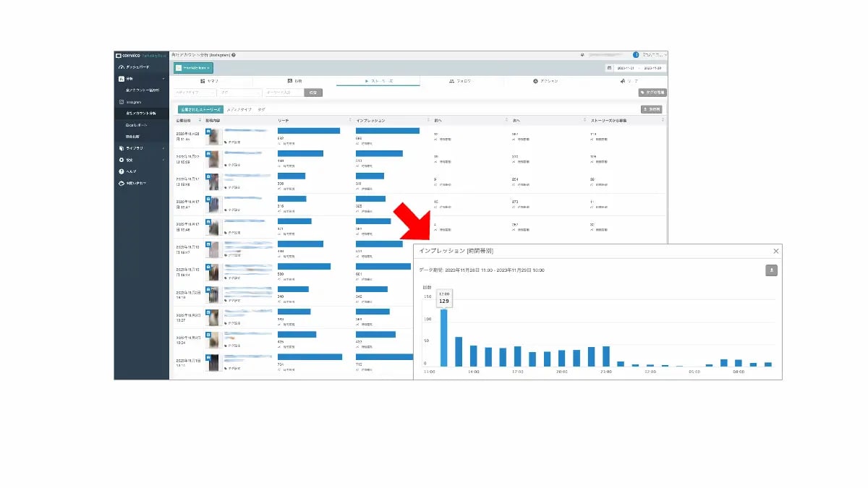This screenshot has height=488, width=868.
Task: Open the メディアタイプ filter dropdown
Action: pyautogui.click(x=195, y=93)
